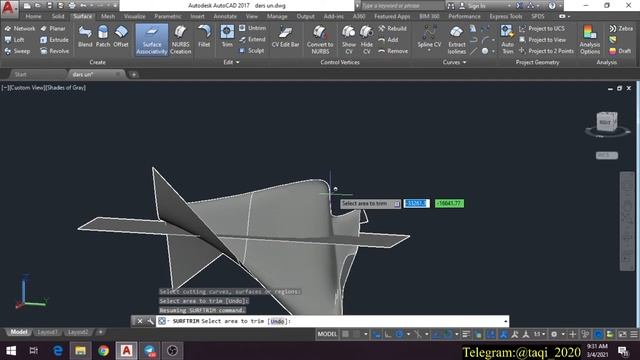Screen dimensions: 640x360
Task: Open the Annotate ribbon tab
Action: 225,16
